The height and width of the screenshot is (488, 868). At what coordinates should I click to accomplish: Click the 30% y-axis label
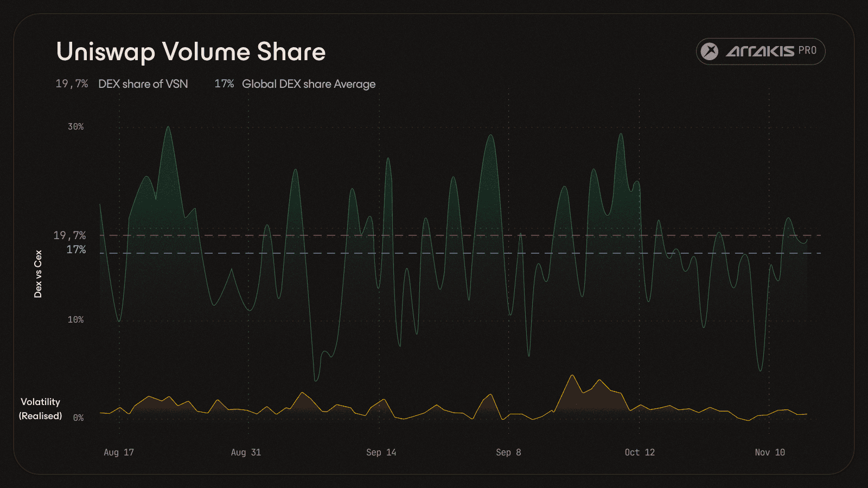[x=76, y=126]
